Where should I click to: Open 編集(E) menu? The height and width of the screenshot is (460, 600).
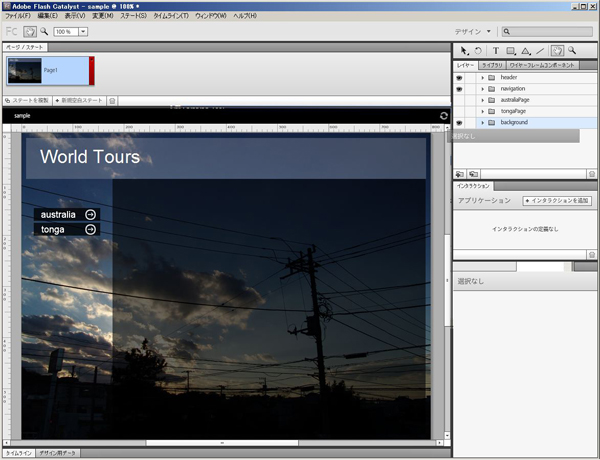point(47,16)
